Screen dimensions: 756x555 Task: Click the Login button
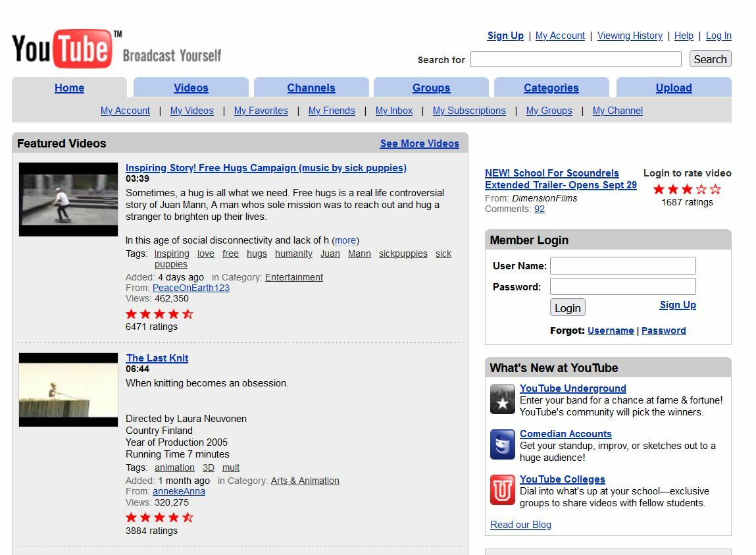click(x=567, y=308)
